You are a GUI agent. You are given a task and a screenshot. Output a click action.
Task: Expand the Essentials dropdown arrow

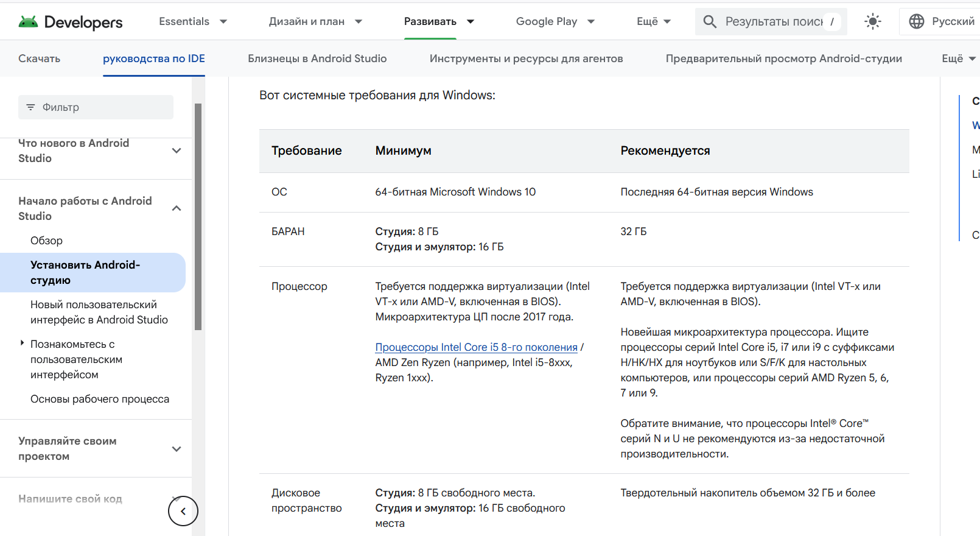(x=223, y=21)
